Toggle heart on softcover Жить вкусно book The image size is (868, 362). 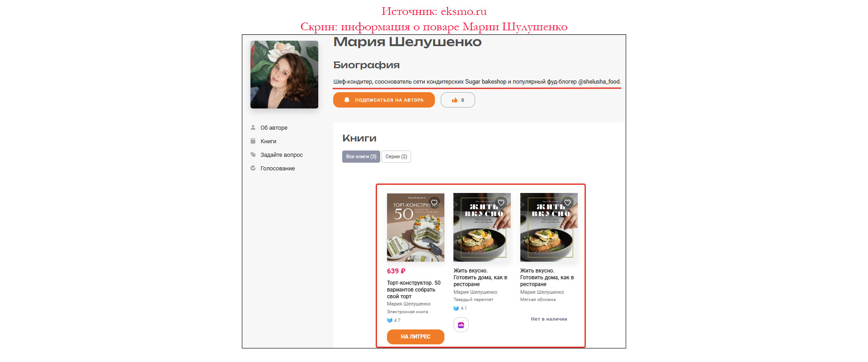(568, 202)
